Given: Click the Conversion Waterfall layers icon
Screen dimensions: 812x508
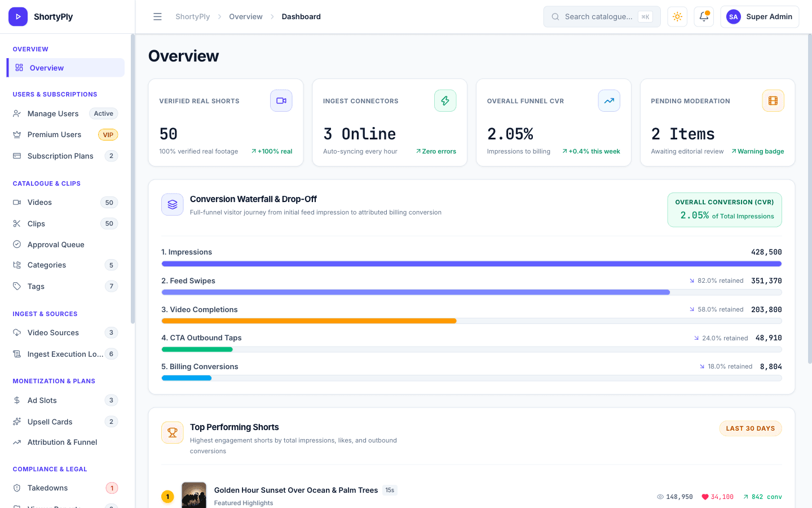Looking at the screenshot, I should 173,204.
